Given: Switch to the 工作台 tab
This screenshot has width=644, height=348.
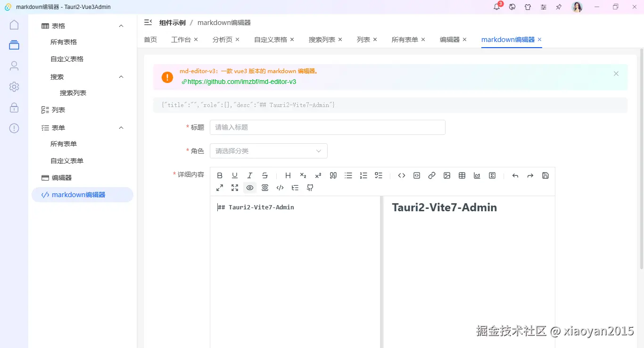Looking at the screenshot, I should (x=181, y=40).
